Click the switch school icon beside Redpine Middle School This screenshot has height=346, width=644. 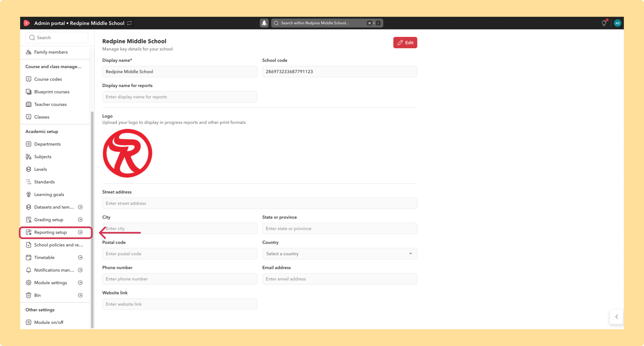[129, 23]
